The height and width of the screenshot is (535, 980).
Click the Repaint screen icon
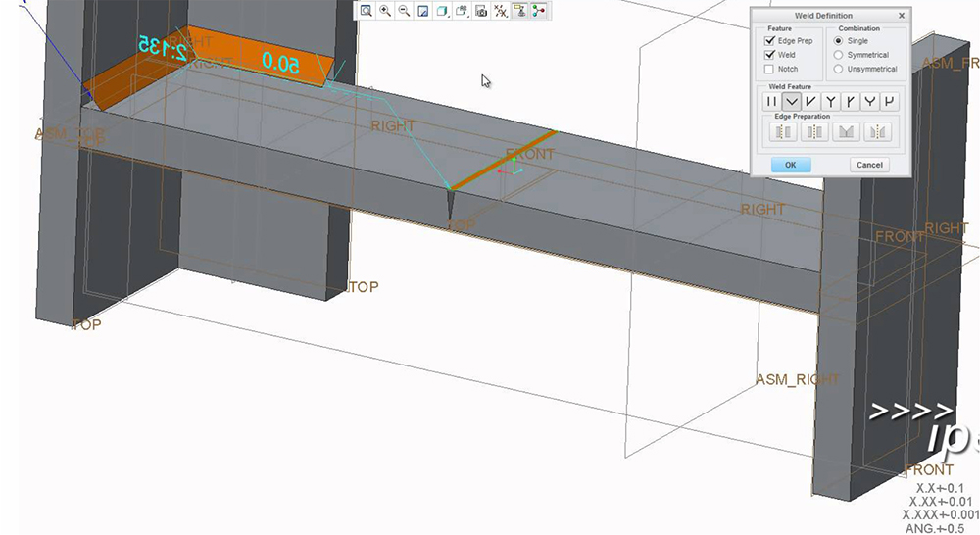423,11
